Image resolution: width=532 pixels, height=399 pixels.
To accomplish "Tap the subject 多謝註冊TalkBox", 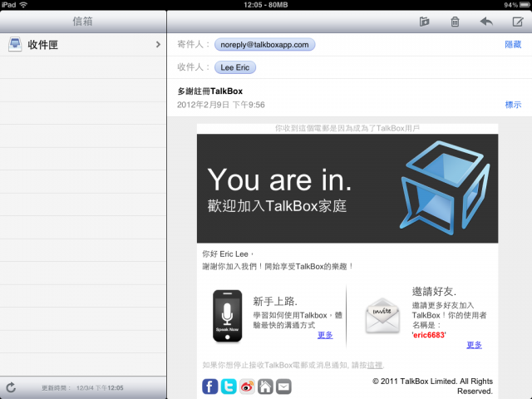I will pyautogui.click(x=210, y=91).
